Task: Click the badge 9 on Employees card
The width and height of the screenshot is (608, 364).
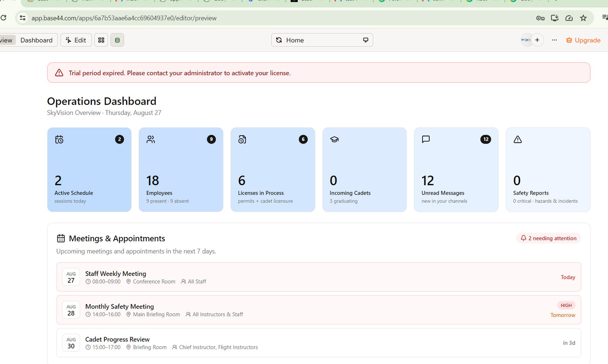Action: (211, 139)
